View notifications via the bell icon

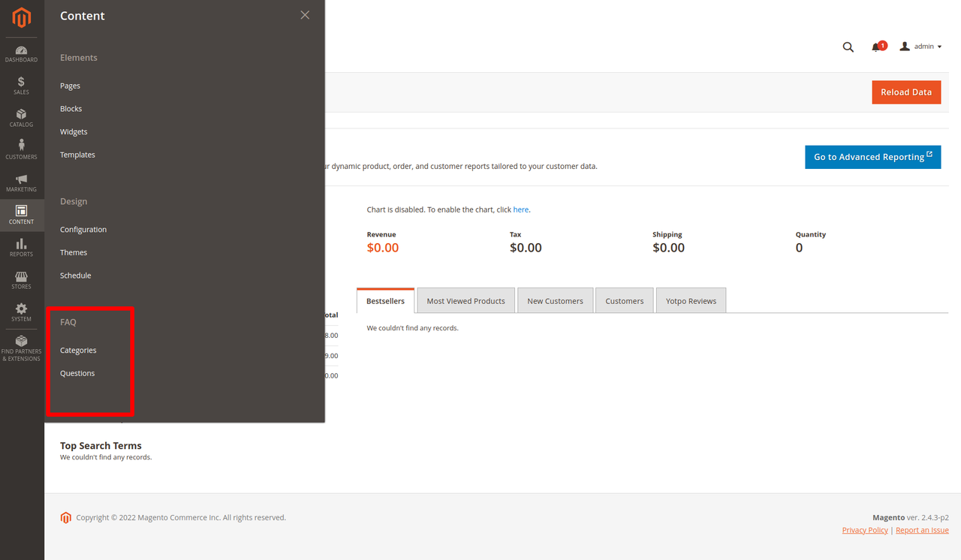[x=875, y=47]
